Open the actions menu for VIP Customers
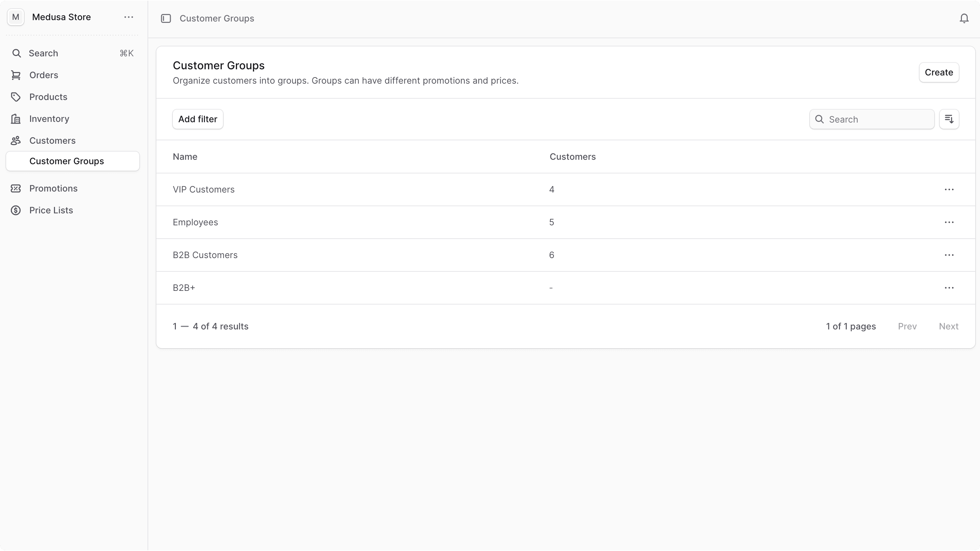Image resolution: width=980 pixels, height=551 pixels. tap(950, 189)
